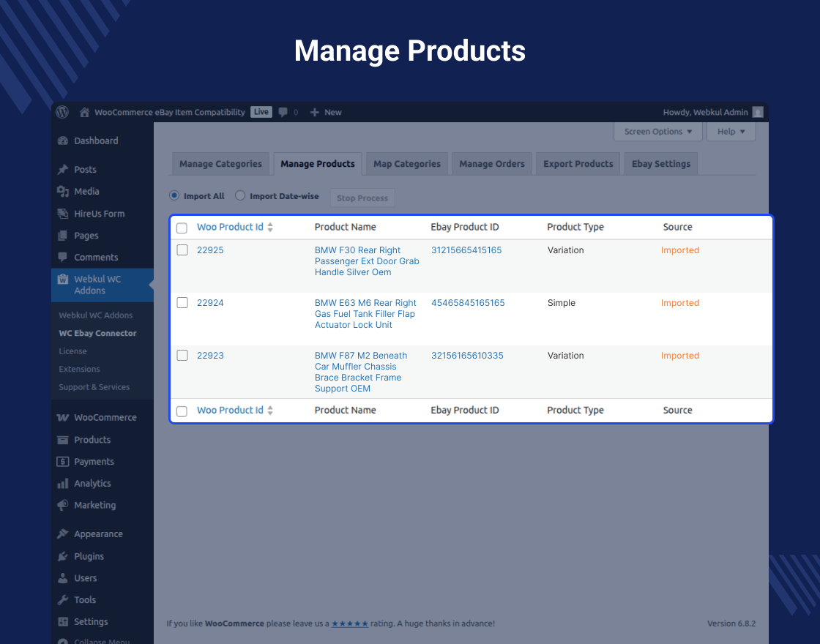Viewport: 820px width, 644px height.
Task: Click the Pages icon in sidebar
Action: pyautogui.click(x=63, y=235)
